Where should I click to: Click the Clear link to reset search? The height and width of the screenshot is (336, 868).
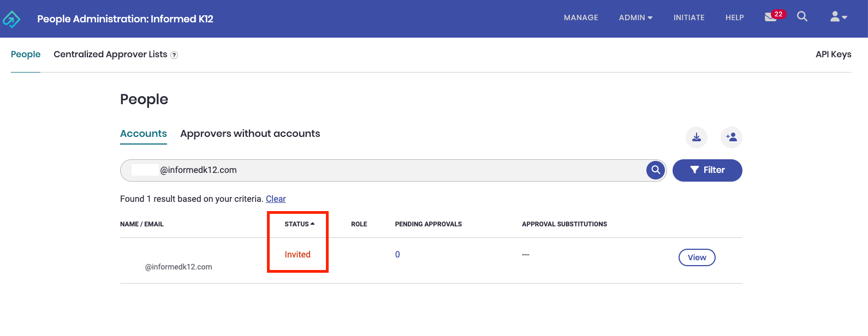coord(276,199)
